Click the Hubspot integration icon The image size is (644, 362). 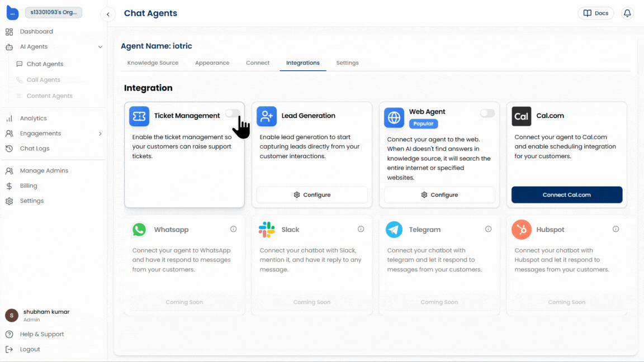521,229
